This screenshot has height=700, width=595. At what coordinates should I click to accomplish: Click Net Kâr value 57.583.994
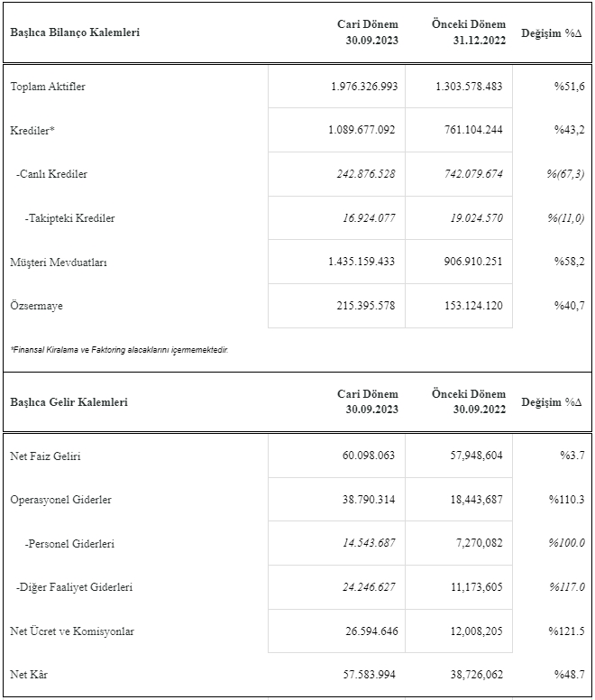(x=369, y=674)
